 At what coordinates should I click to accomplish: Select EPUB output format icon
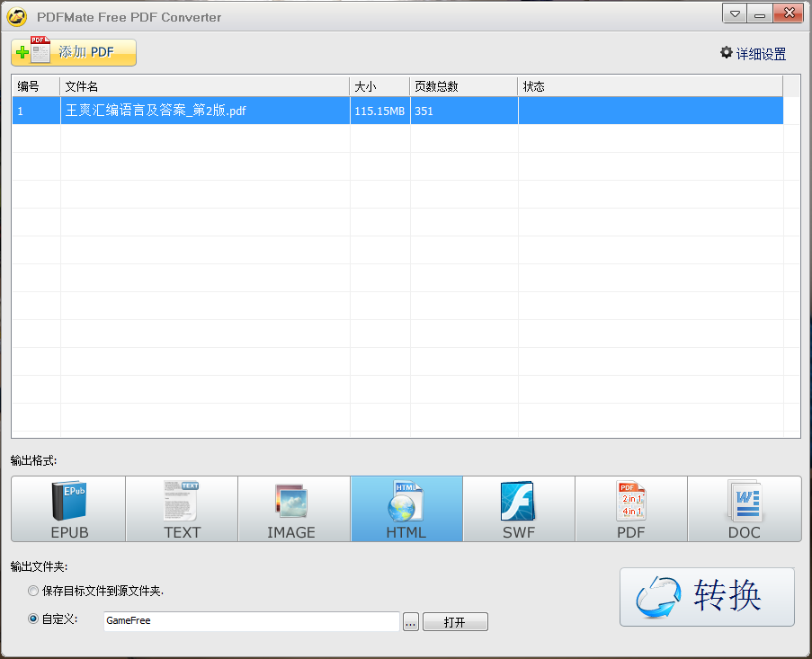coord(68,509)
